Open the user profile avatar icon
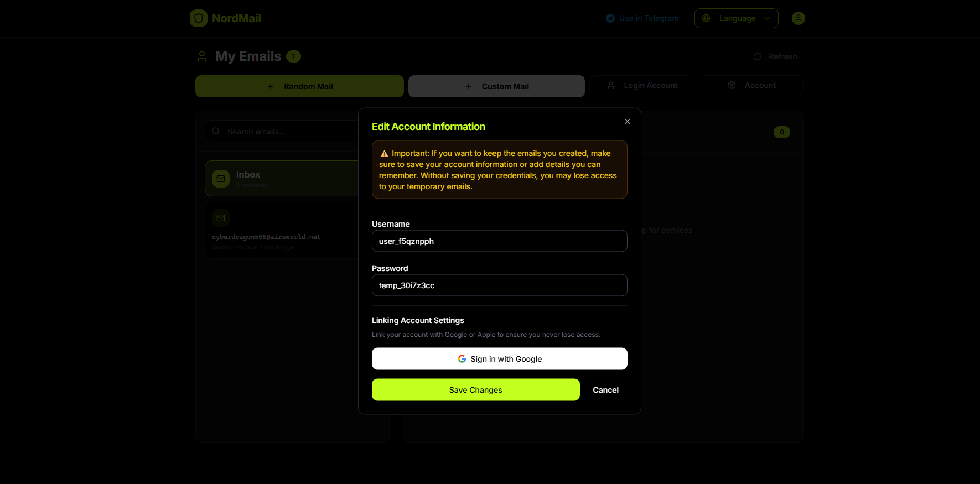980x484 pixels. coord(798,18)
